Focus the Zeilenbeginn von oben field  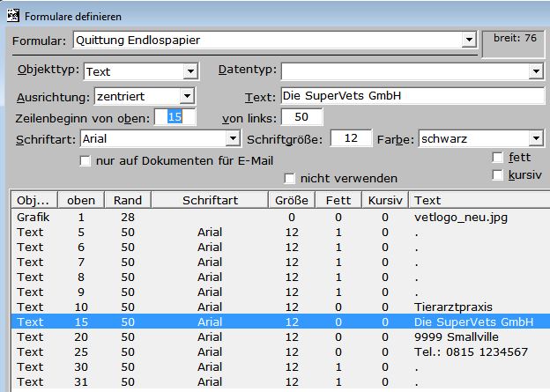pyautogui.click(x=175, y=117)
